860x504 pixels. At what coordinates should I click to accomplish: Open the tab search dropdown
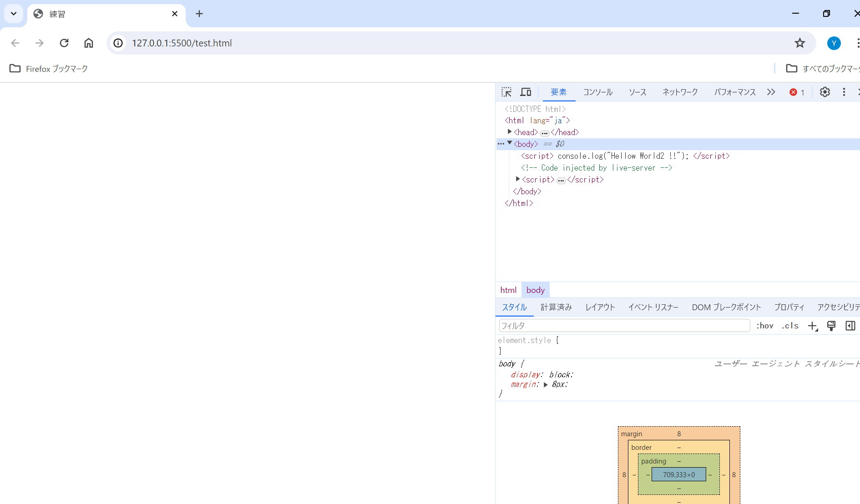click(x=14, y=14)
